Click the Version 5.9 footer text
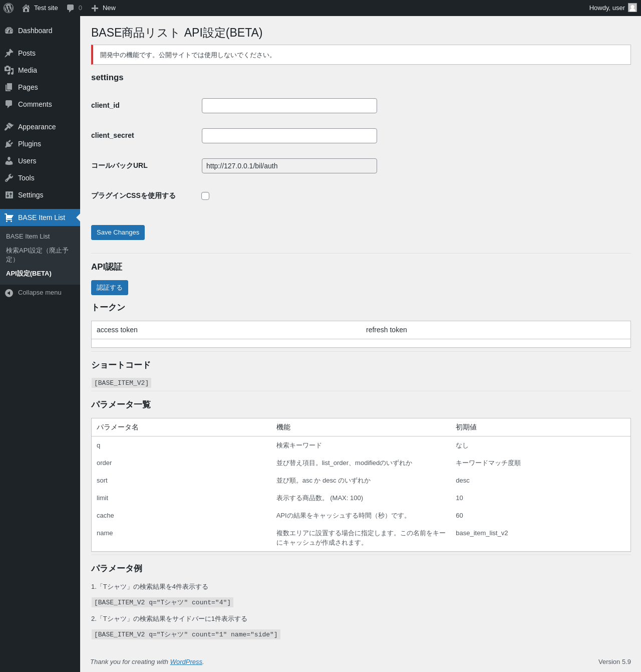 pyautogui.click(x=614, y=661)
